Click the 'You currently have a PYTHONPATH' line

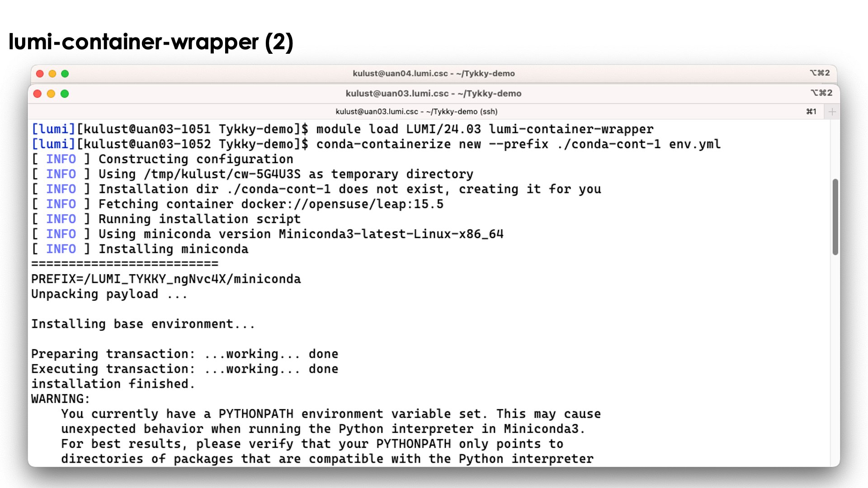tap(331, 413)
